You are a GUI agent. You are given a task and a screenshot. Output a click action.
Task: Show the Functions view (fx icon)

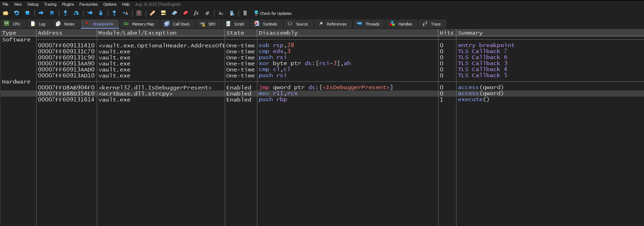tap(196, 13)
